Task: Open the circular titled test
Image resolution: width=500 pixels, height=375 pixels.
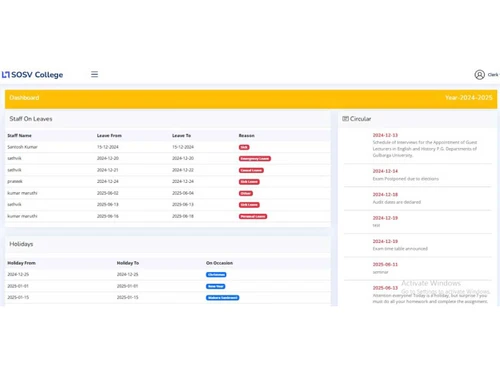Action: pos(376,225)
